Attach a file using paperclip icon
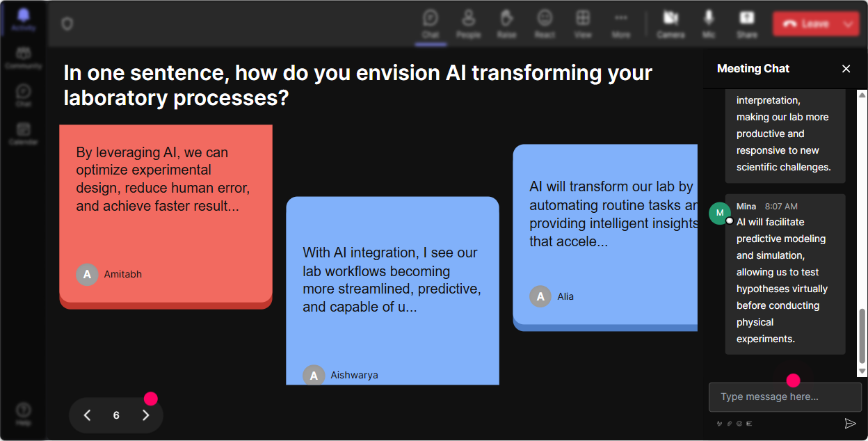 (x=729, y=423)
